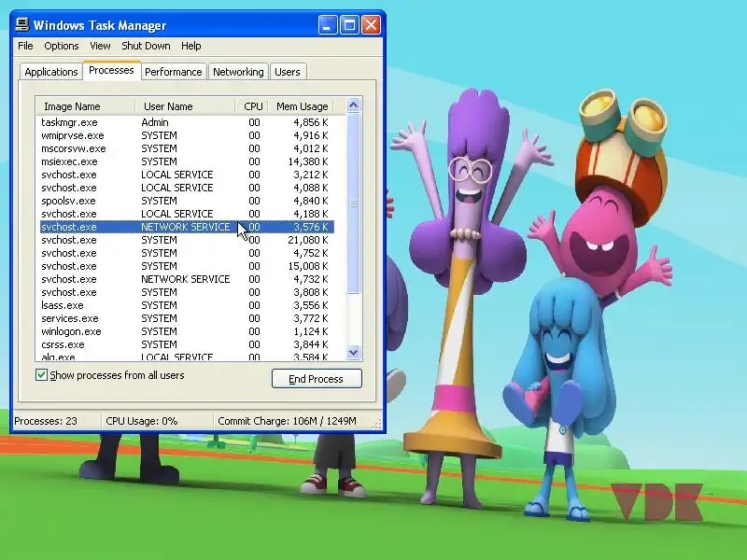
Task: Switch to the Performance tab
Action: click(x=174, y=72)
